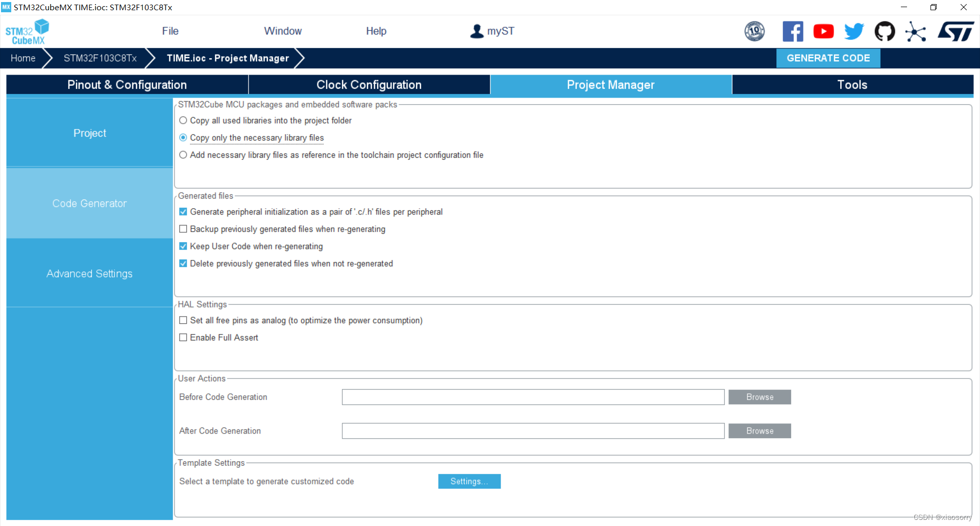
Task: Open the Project side section
Action: pyautogui.click(x=90, y=133)
